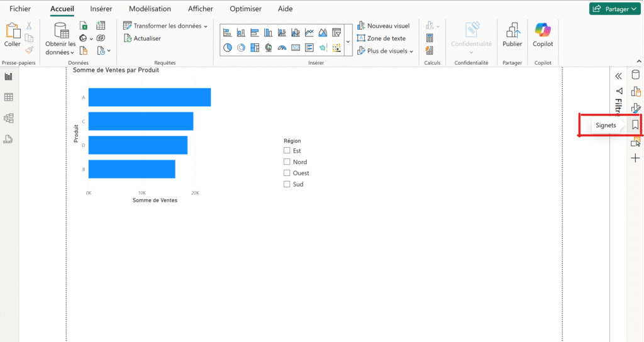Viewport: 644px width, 342px height.
Task: Open the Modélisation ribbon tab
Action: point(150,9)
